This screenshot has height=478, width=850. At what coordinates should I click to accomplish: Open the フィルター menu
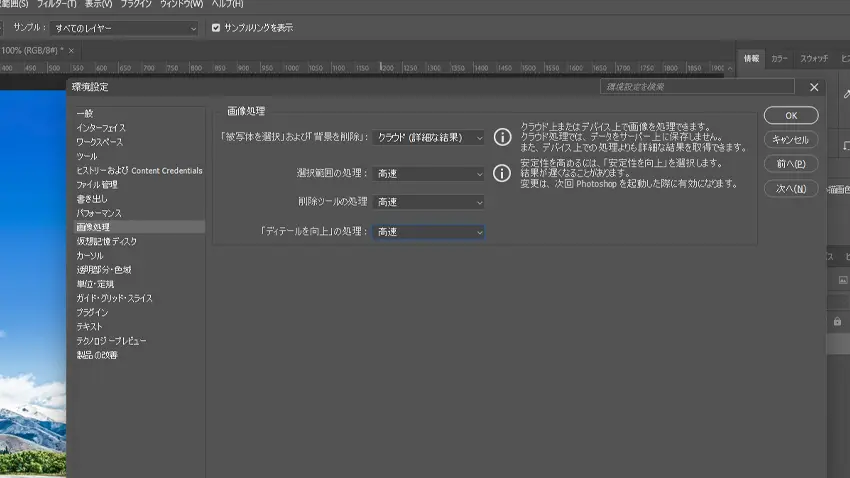[x=56, y=5]
